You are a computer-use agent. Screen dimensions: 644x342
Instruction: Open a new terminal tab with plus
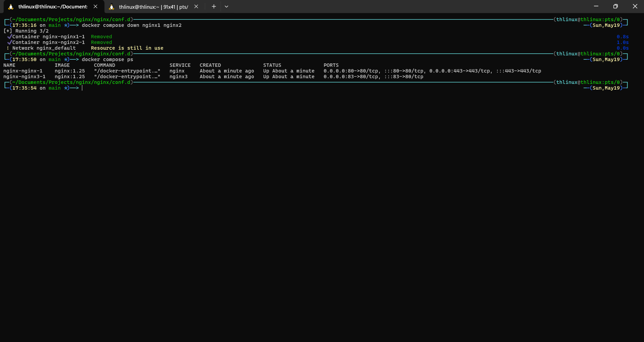(x=214, y=6)
